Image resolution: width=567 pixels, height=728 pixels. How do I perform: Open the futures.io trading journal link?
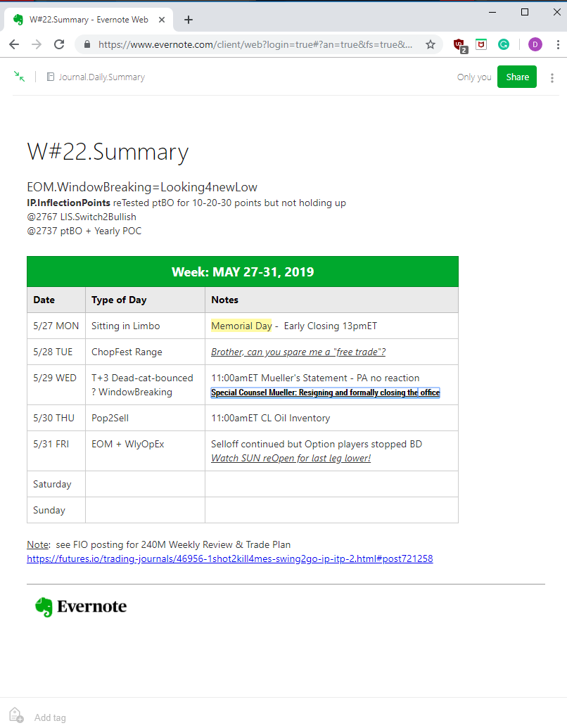(x=230, y=558)
